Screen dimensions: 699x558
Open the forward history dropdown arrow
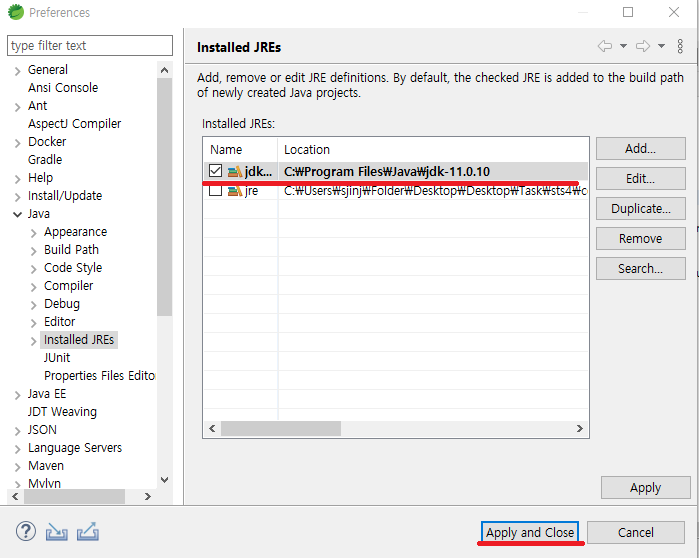pos(662,46)
